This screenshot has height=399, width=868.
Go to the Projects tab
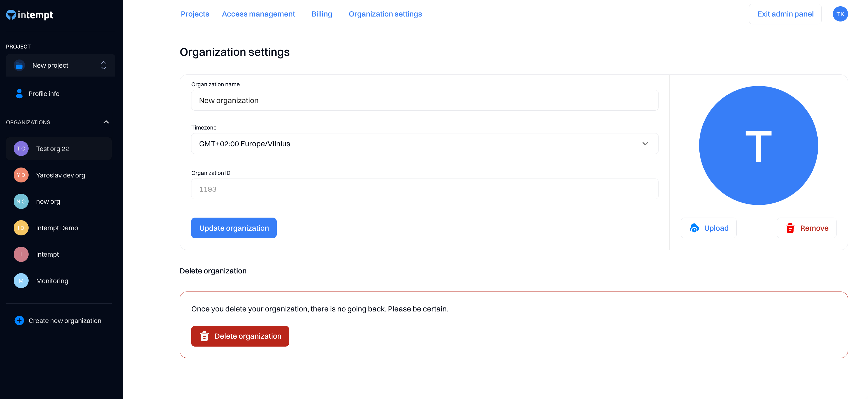coord(195,14)
